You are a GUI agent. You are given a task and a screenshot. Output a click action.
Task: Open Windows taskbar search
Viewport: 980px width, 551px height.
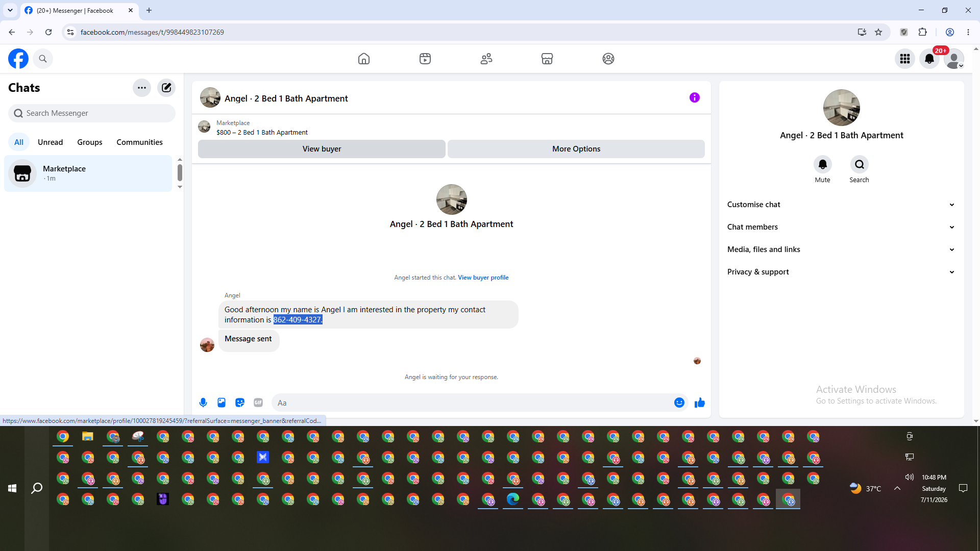37,488
